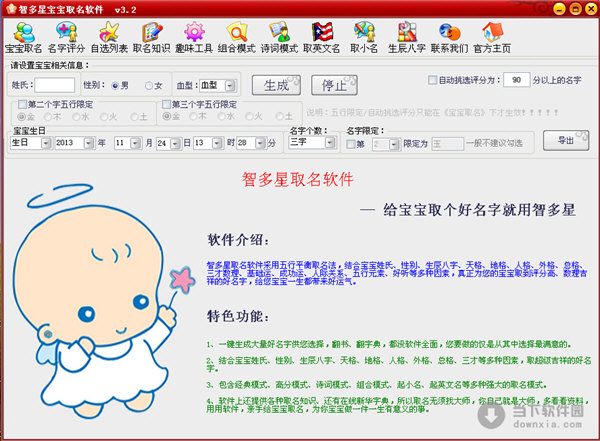This screenshot has width=600, height=441.
Task: Select 男 gender radio button
Action: pyautogui.click(x=115, y=86)
